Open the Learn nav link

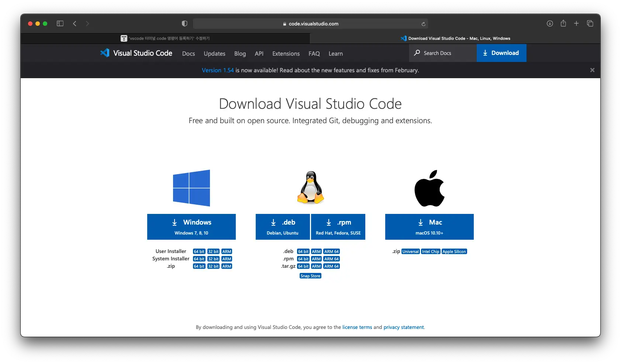point(336,53)
